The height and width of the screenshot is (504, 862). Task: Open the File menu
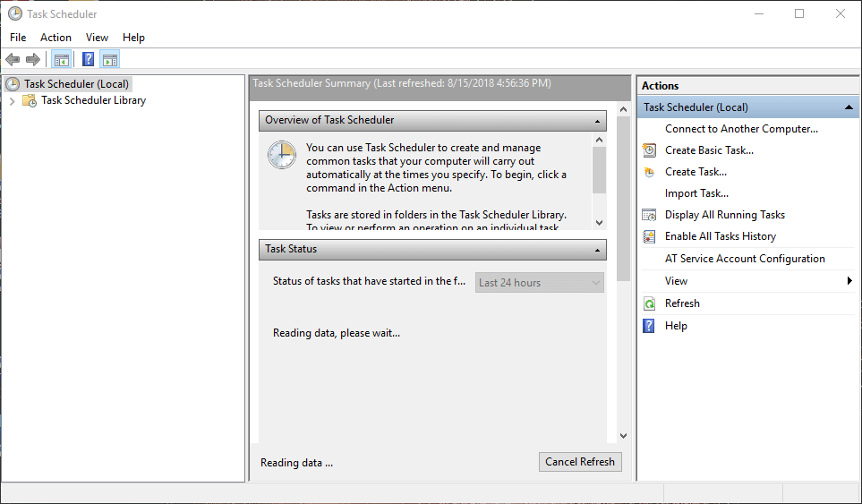[18, 38]
